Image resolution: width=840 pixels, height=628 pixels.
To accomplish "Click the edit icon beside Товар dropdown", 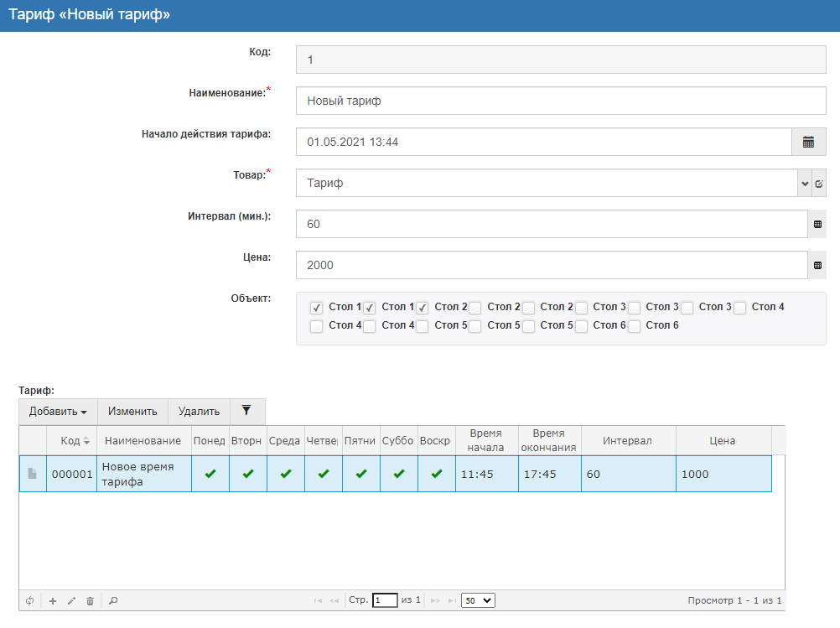I will pos(819,184).
